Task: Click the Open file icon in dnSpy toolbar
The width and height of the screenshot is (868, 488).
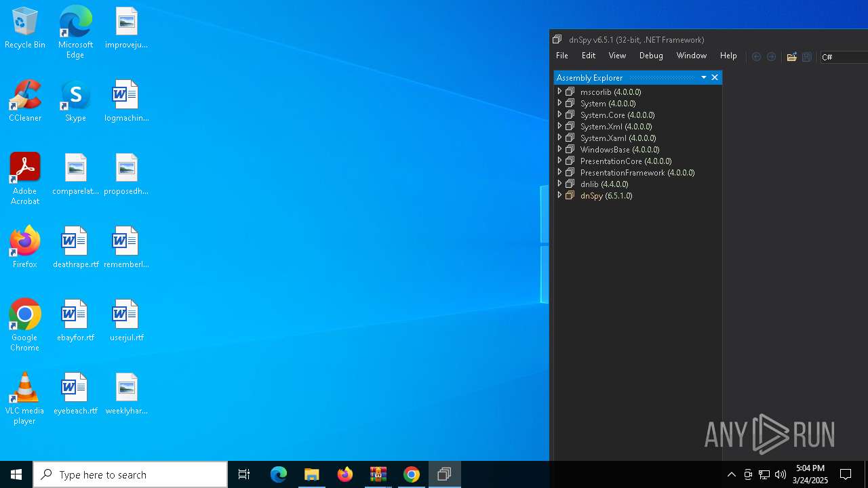Action: coord(791,57)
